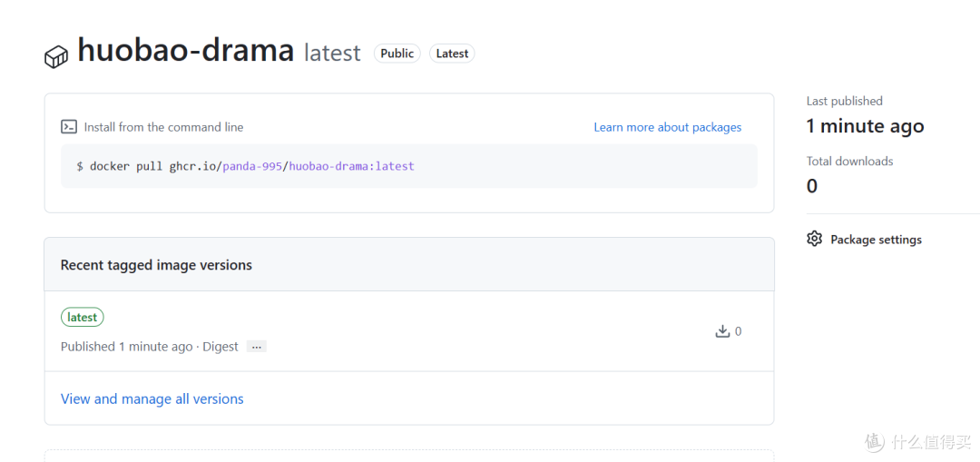Click the Published 1 minute ago text
This screenshot has width=980, height=462.
coord(126,347)
